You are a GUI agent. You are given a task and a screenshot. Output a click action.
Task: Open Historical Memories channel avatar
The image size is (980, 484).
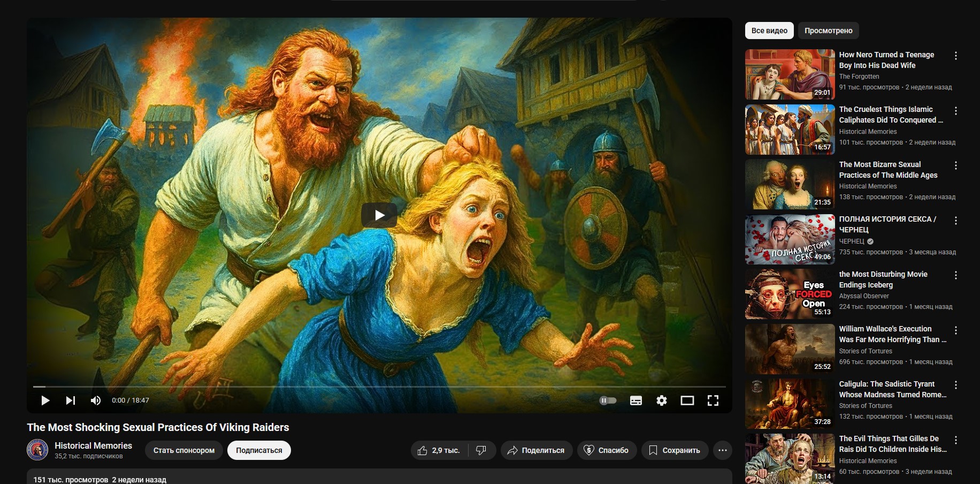37,450
